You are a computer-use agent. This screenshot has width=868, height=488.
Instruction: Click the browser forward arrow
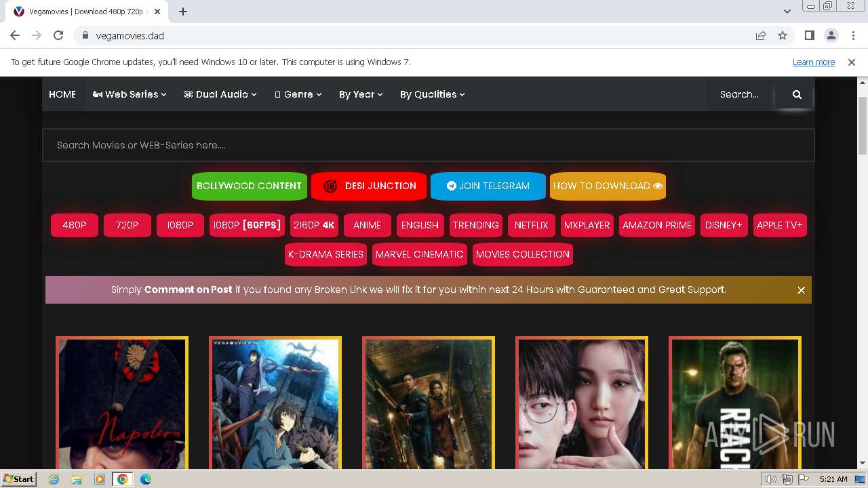[37, 35]
